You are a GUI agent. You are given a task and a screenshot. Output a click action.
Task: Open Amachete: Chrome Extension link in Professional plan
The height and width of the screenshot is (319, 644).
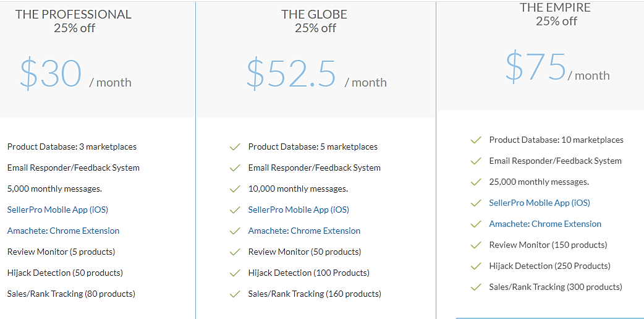click(x=63, y=231)
